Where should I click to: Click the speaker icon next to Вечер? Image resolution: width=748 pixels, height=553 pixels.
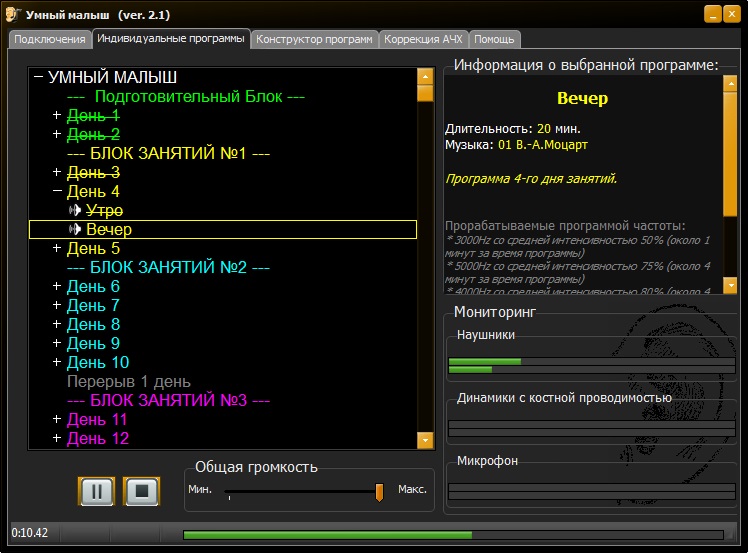(x=75, y=229)
